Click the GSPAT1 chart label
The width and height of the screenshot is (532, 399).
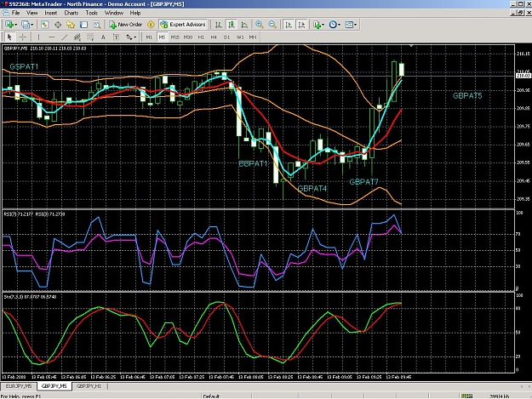pos(24,66)
